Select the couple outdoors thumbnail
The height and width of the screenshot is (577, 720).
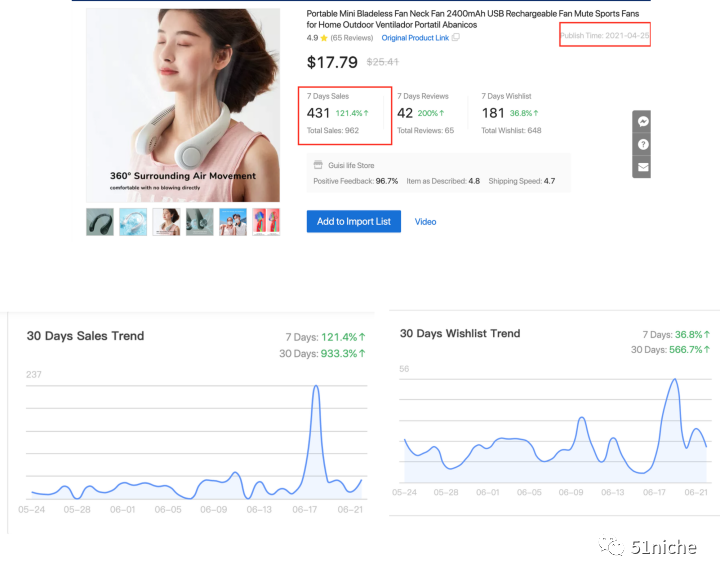click(233, 222)
